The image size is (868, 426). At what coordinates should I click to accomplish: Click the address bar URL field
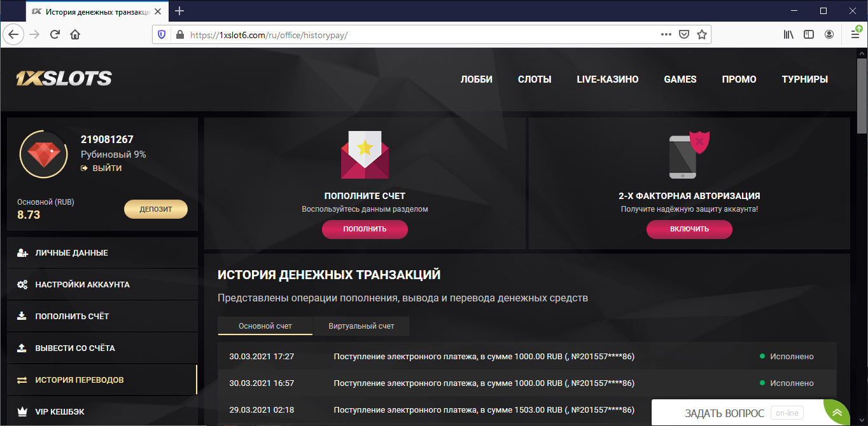coord(420,35)
